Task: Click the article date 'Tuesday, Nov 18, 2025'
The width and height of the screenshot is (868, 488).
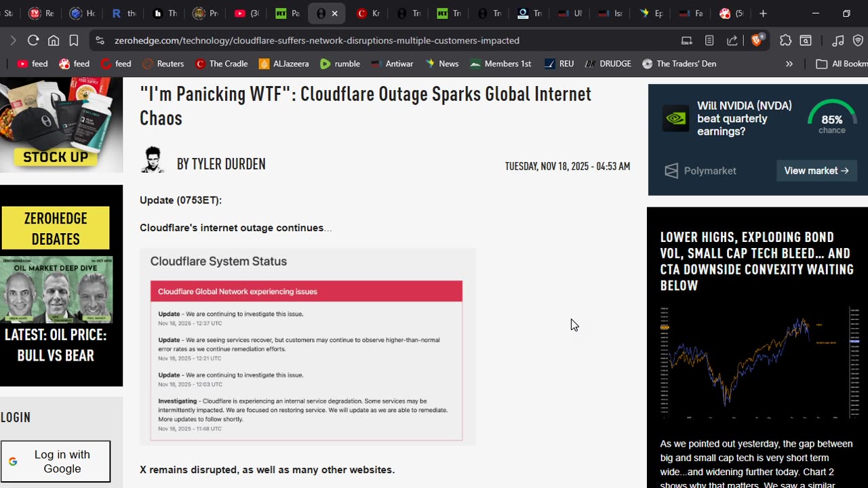Action: 568,166
